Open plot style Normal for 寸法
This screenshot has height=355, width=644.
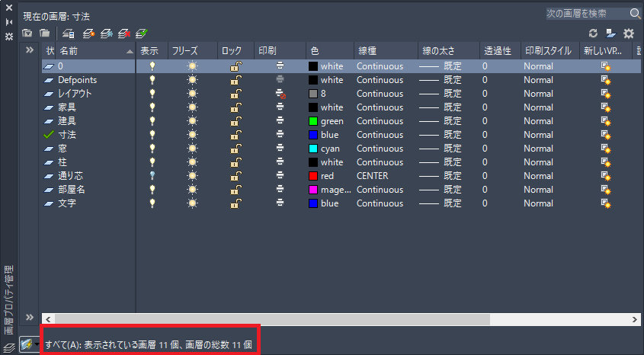(538, 135)
